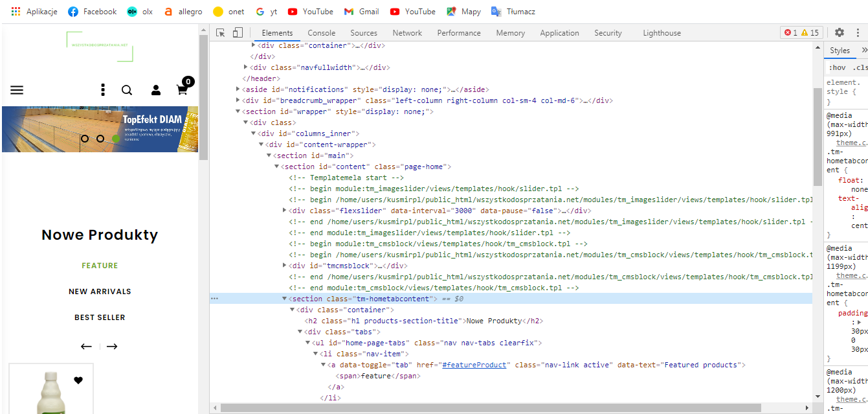Activate the inspect element picker icon
868x414 pixels.
(x=221, y=33)
